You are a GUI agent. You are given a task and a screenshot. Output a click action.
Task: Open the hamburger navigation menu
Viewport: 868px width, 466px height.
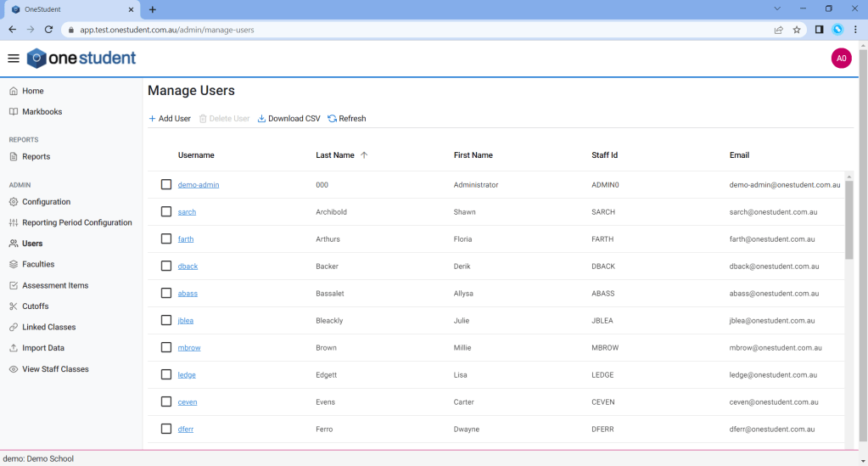pyautogui.click(x=13, y=59)
